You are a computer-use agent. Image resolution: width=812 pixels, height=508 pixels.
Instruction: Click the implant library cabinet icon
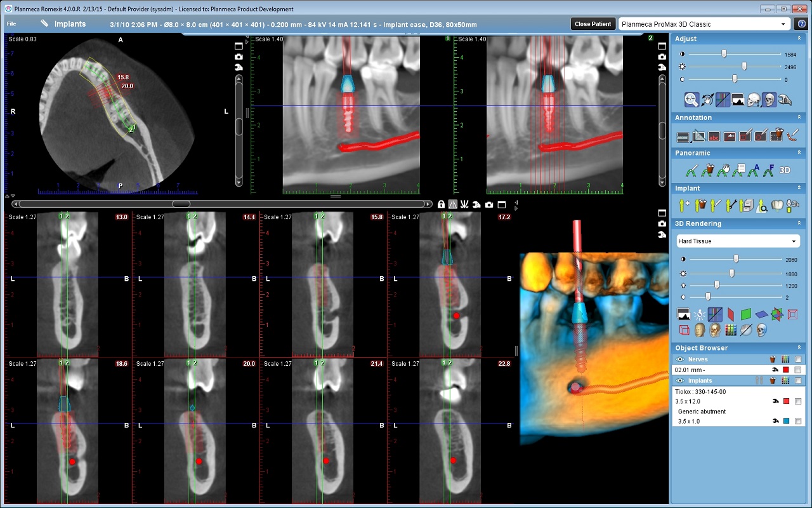pos(747,205)
